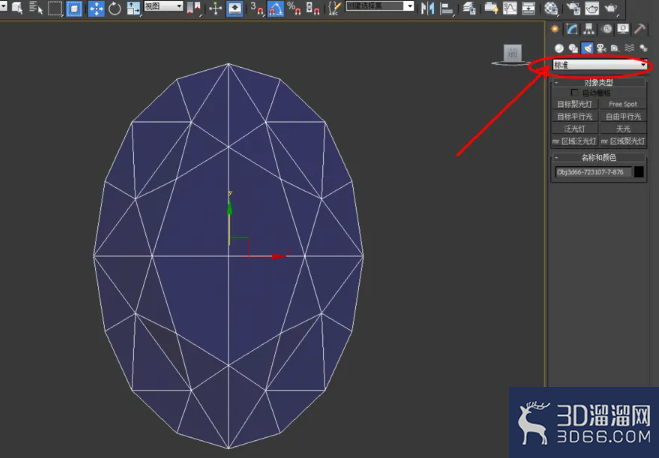Switch to the Utilities hammer tab
Image resolution: width=659 pixels, height=458 pixels.
(640, 29)
